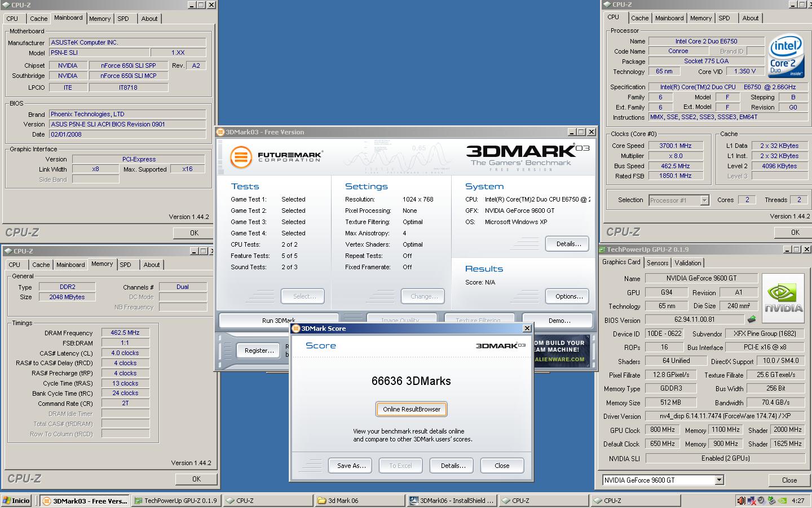Click the small 3DMark03 logo in Score dialog
The image size is (812, 508).
coord(501,345)
